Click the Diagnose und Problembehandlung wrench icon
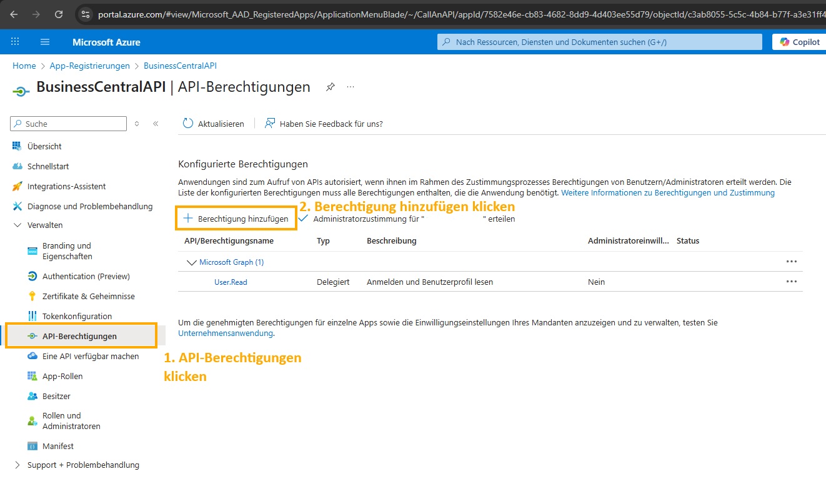 pyautogui.click(x=17, y=206)
